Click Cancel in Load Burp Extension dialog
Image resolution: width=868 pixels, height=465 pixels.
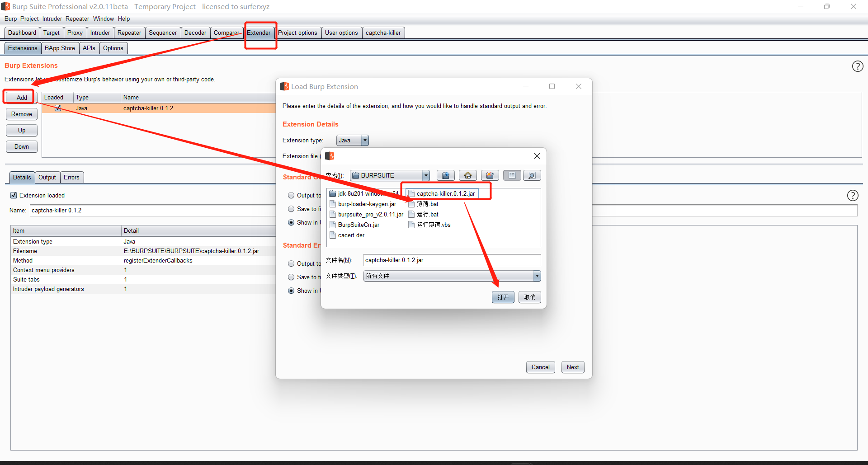[541, 367]
